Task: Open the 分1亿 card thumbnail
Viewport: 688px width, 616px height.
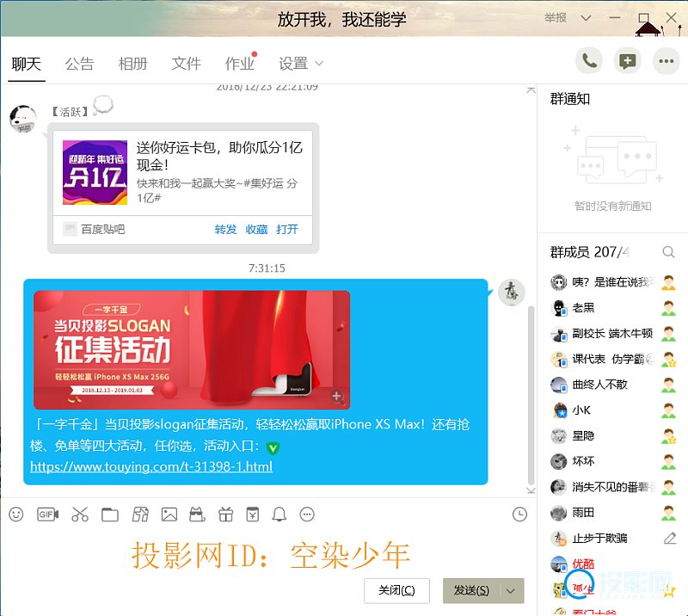Action: pos(95,173)
